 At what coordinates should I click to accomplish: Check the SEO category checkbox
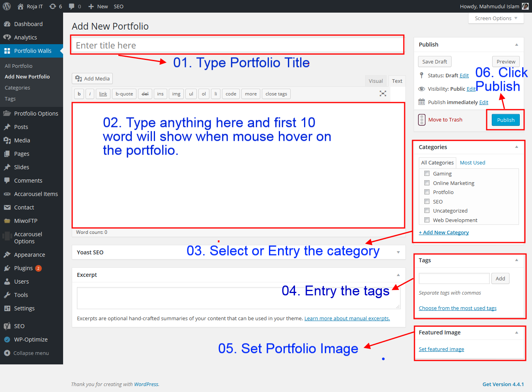[427, 202]
